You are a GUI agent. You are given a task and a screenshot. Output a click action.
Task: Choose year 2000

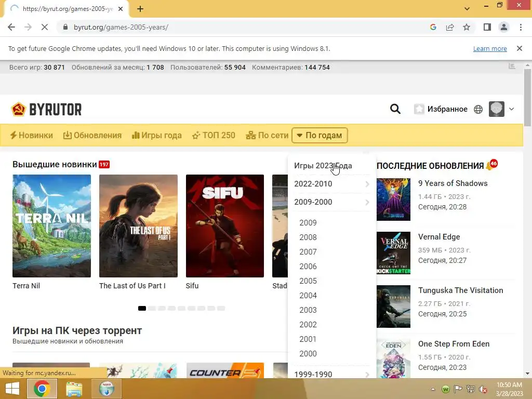point(308,354)
